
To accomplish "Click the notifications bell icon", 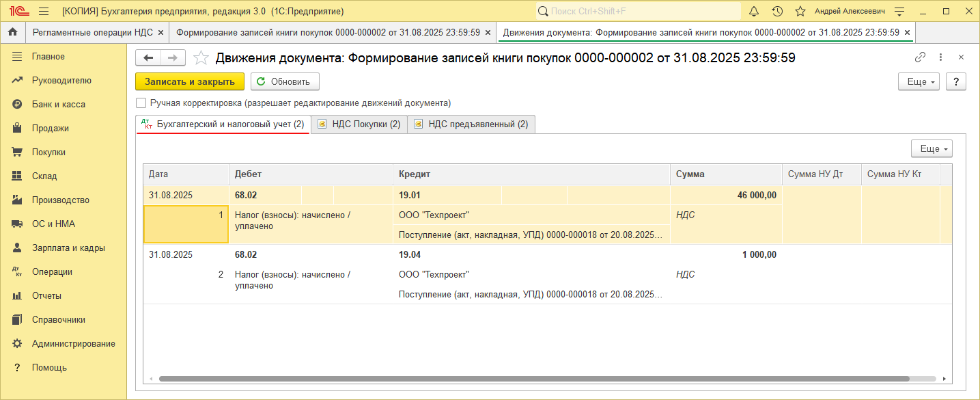I will point(754,12).
